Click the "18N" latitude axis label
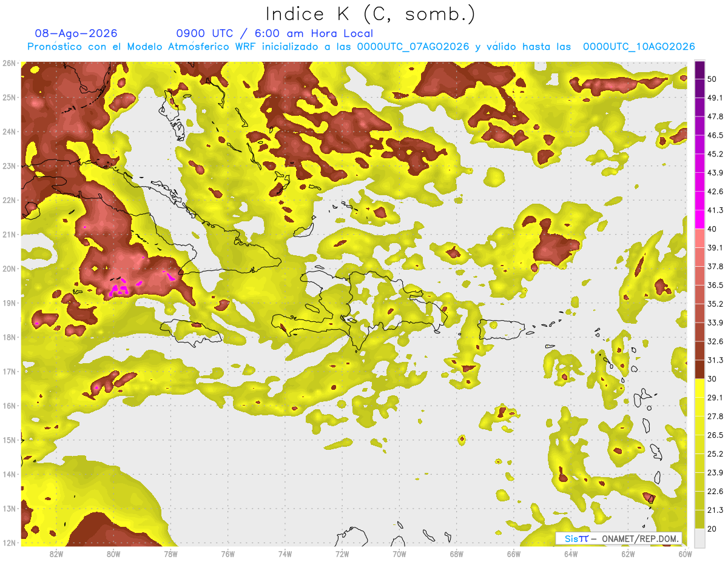 click(x=9, y=337)
